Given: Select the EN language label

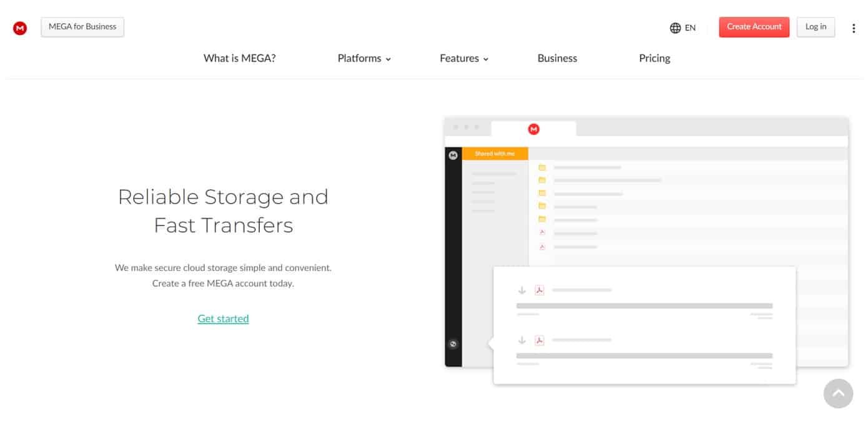Looking at the screenshot, I should click(690, 27).
